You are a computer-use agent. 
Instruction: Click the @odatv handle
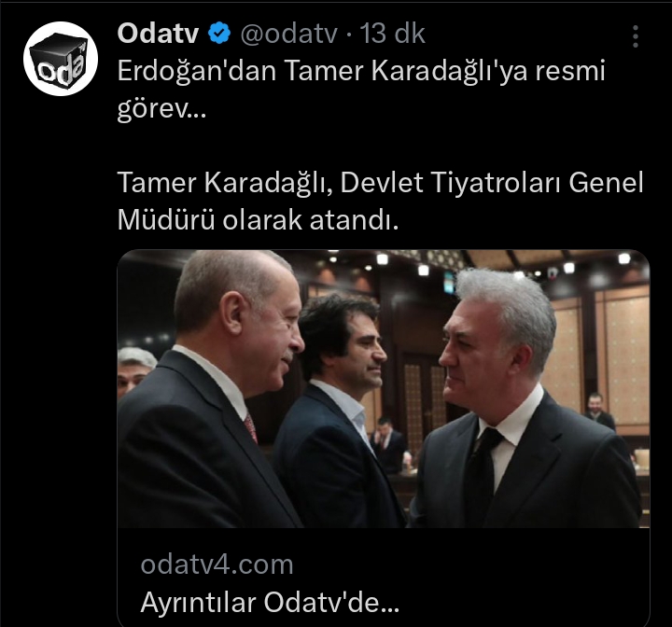(x=288, y=34)
